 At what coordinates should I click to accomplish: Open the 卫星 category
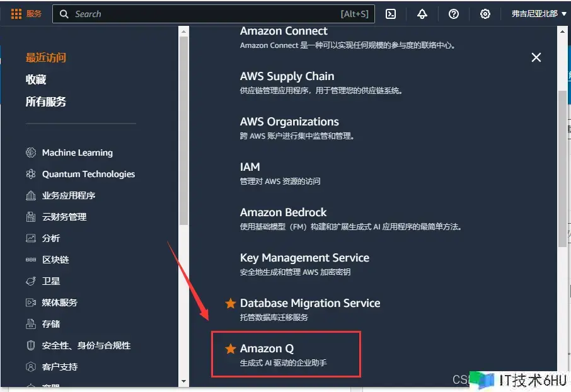51,281
